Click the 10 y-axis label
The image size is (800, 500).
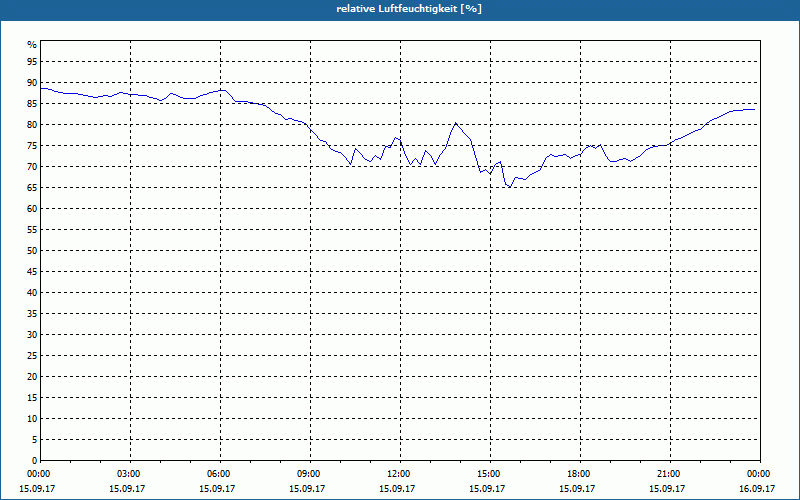click(x=32, y=419)
